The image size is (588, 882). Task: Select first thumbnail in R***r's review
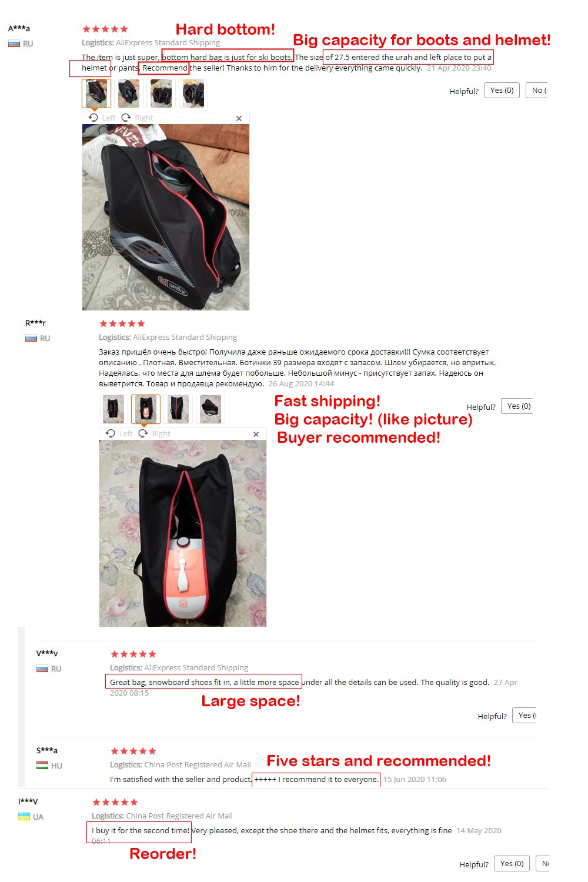113,409
